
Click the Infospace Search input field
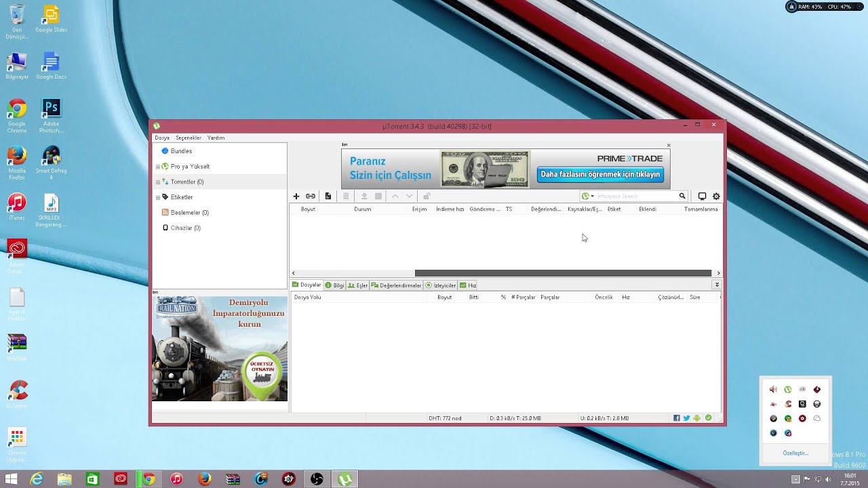pyautogui.click(x=636, y=196)
